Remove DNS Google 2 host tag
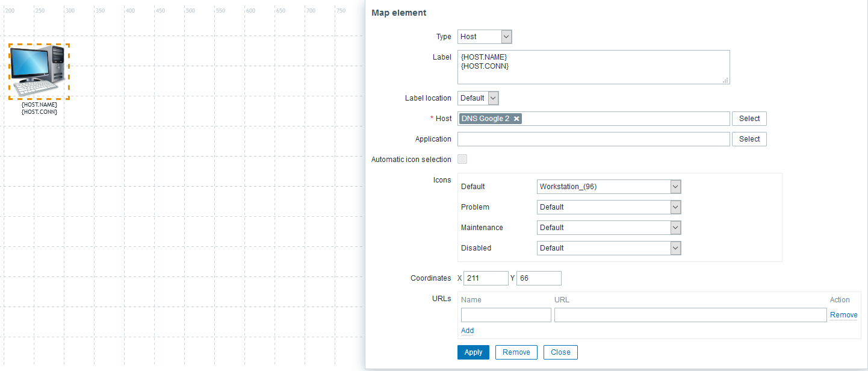This screenshot has width=868, height=371. pyautogui.click(x=516, y=119)
